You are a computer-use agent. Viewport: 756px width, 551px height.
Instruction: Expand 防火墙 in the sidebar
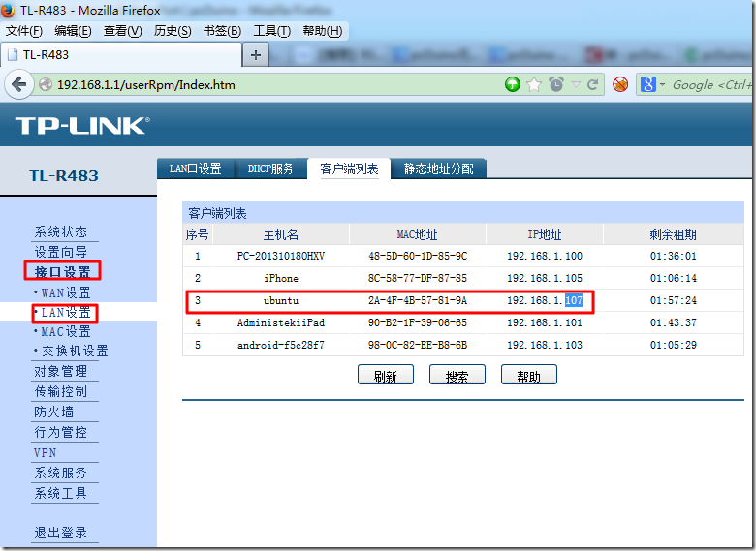click(x=53, y=412)
